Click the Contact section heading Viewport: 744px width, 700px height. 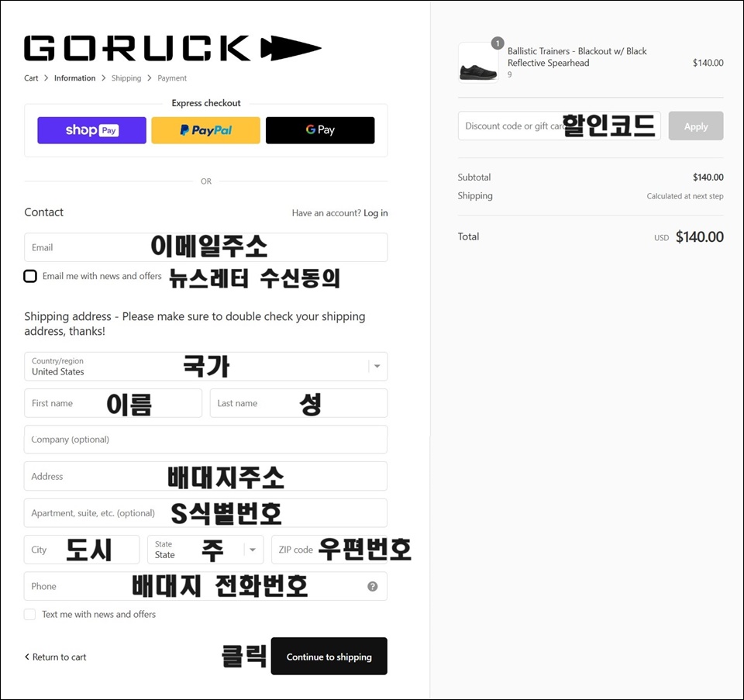tap(43, 212)
